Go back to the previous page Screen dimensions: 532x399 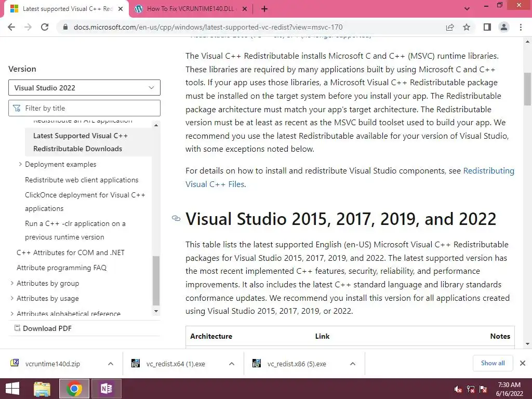11,27
